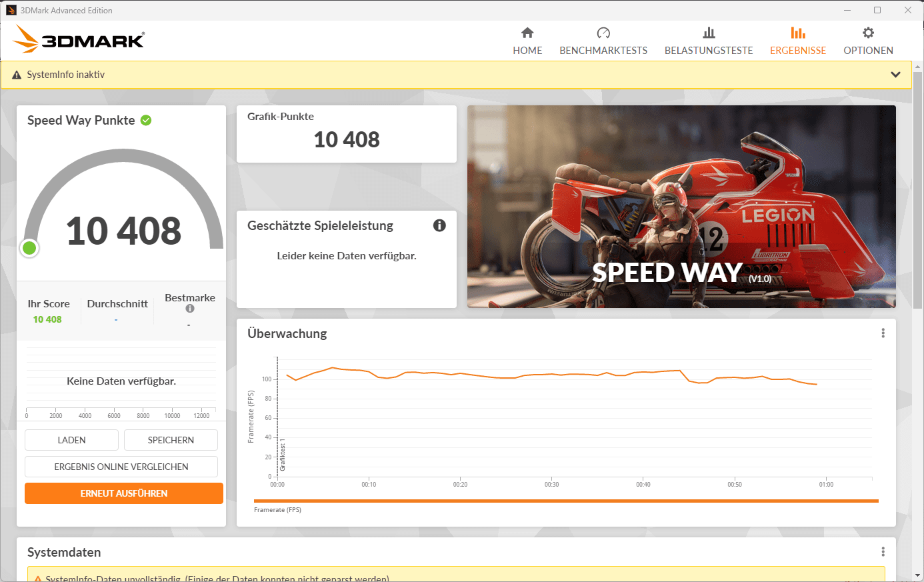Click the 00:30 time axis label

click(551, 485)
